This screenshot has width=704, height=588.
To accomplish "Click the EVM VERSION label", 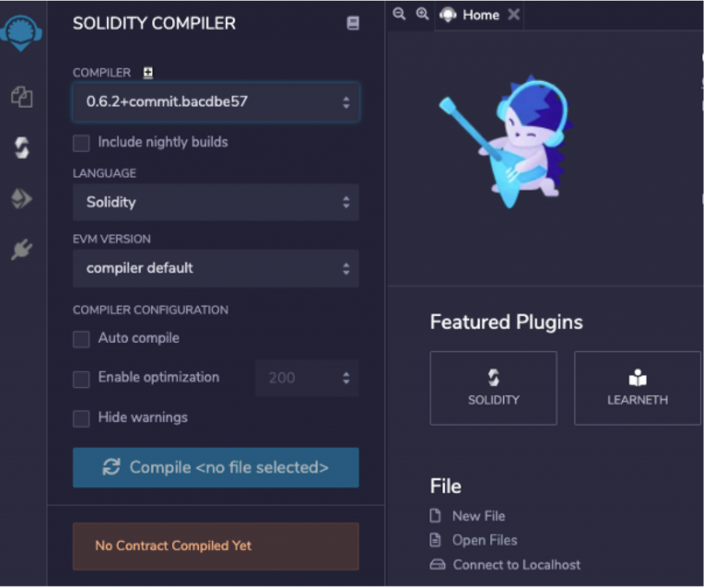I will pyautogui.click(x=111, y=239).
